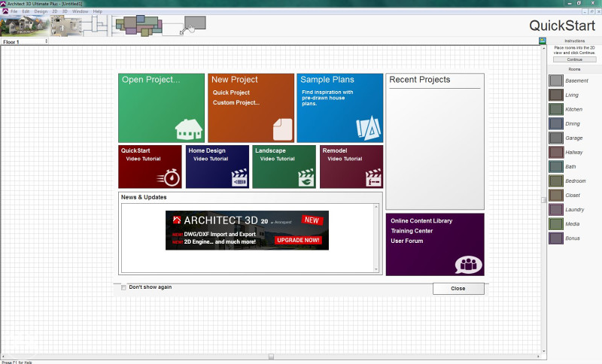The height and width of the screenshot is (364, 602).
Task: Choose Custom Project... under New Project
Action: pyautogui.click(x=236, y=102)
